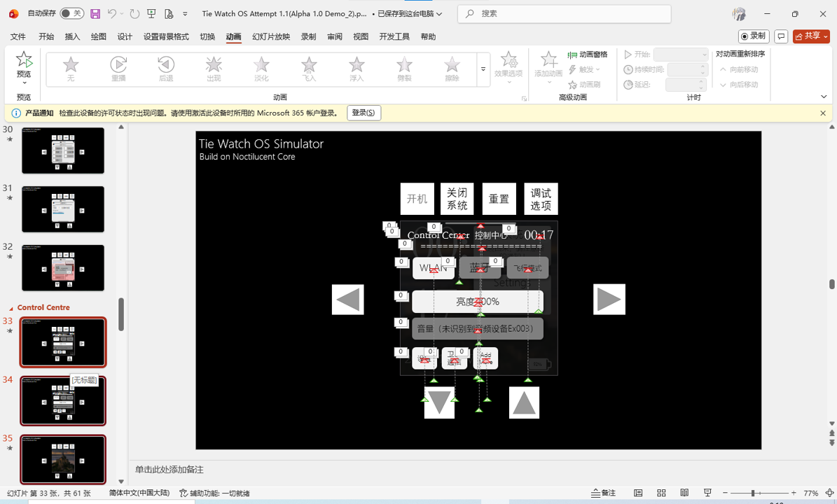Image resolution: width=837 pixels, height=504 pixels.
Task: Switch to the 切换 Transitions tab
Action: 207,37
